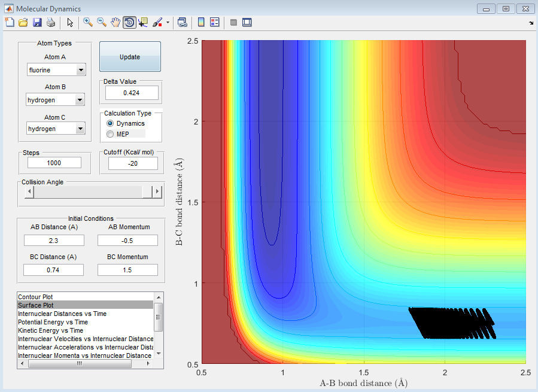
Task: Activate the Pan hand tool
Action: (115, 23)
